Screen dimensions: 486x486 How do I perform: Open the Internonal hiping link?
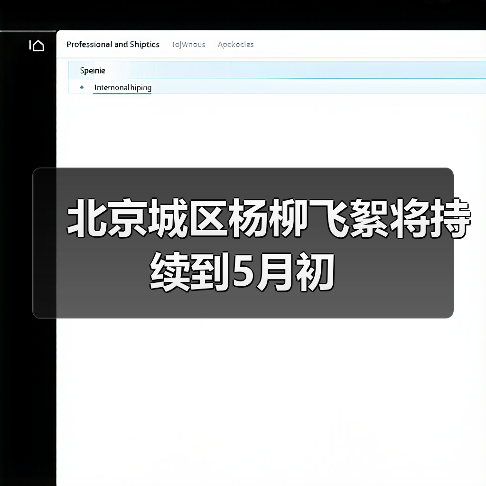(123, 87)
